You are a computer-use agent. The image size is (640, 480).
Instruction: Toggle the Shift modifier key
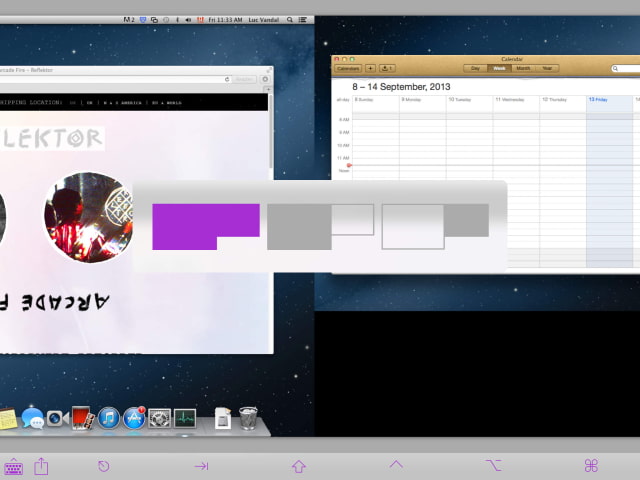coord(298,466)
